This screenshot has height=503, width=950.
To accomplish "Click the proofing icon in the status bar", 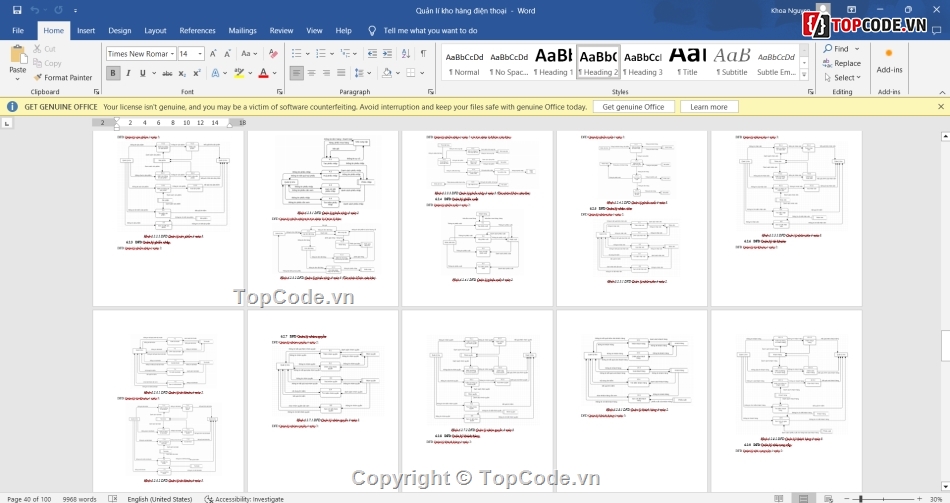I will [x=113, y=499].
